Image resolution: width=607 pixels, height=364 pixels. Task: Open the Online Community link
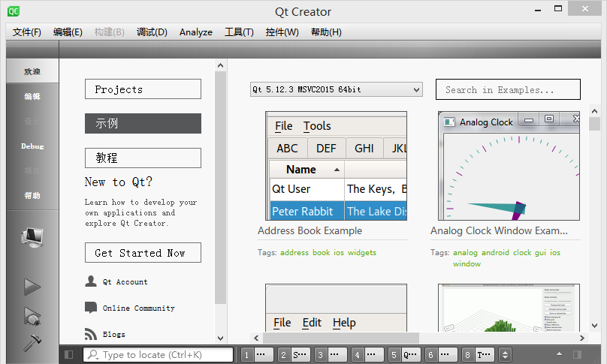[138, 308]
